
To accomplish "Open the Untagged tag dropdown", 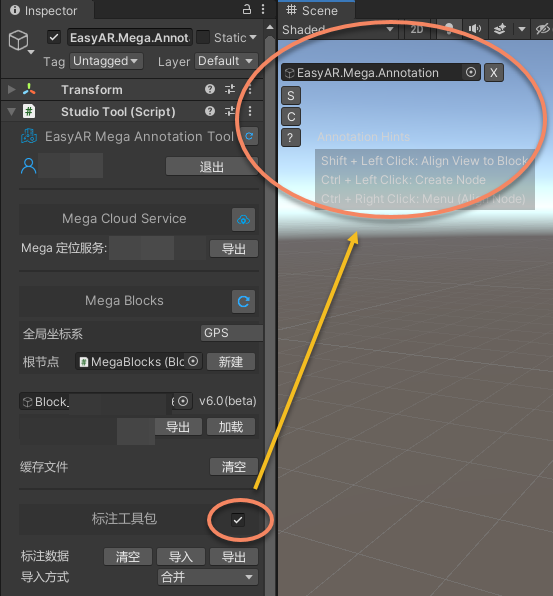I will coord(106,61).
